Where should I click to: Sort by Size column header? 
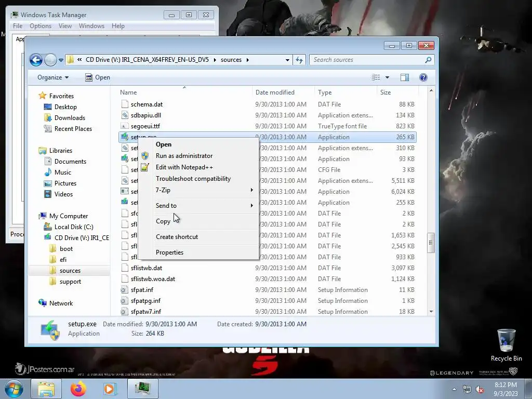(385, 92)
